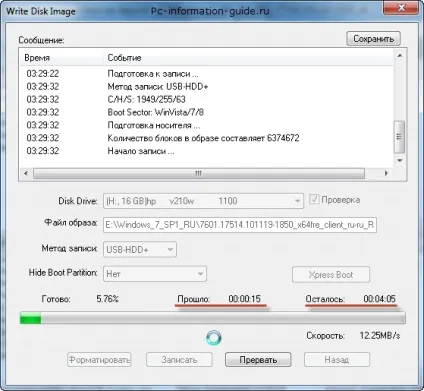The image size is (424, 391).
Task: Close the Write Disk Image window
Action: point(401,8)
